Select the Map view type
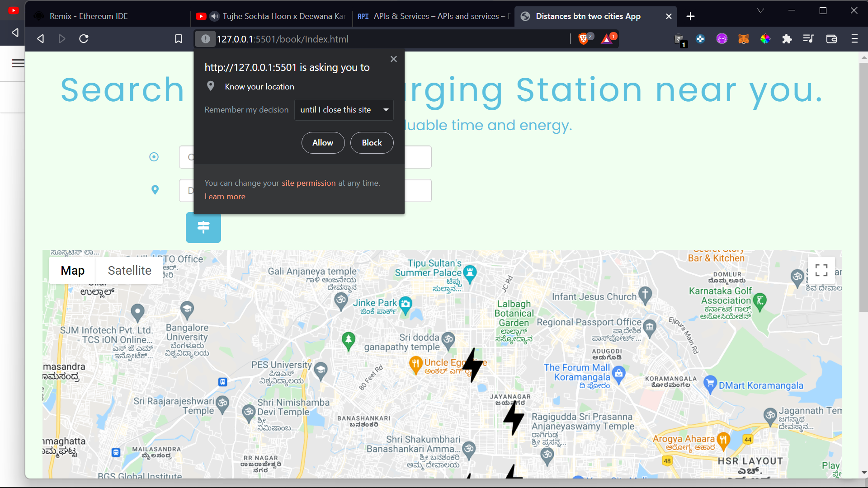Screen dimensions: 868x488 coord(73,271)
